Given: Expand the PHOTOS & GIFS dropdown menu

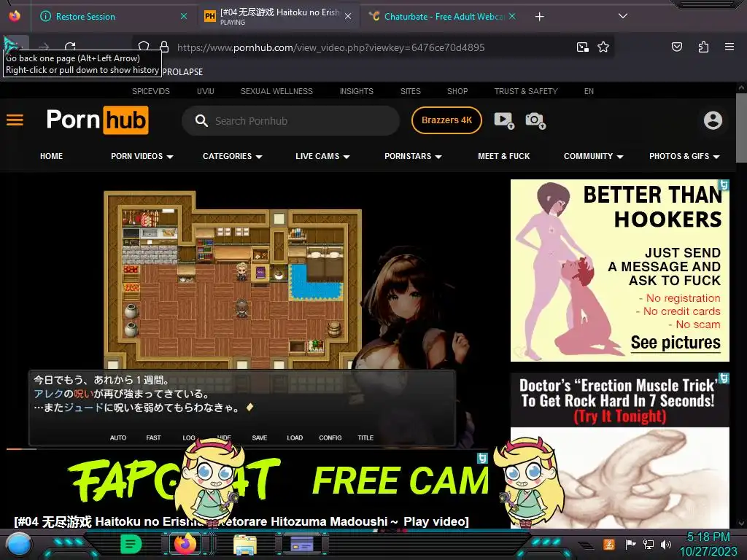Looking at the screenshot, I should 684,156.
